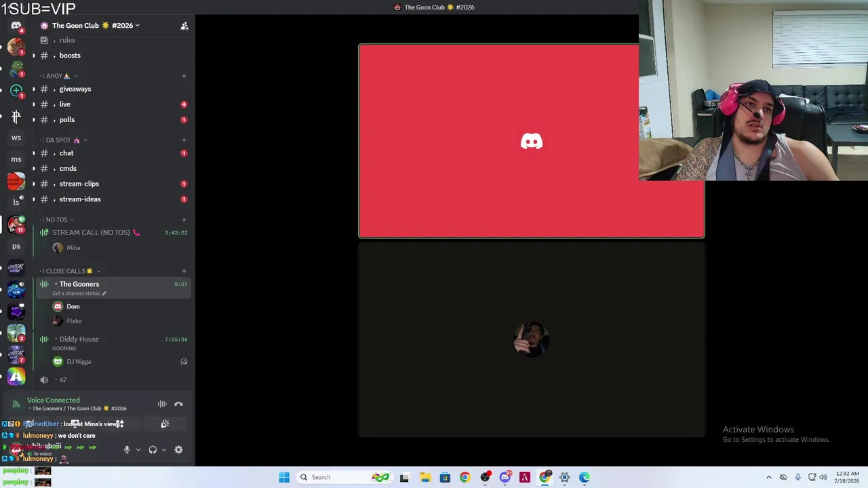Open Microsoft Store from the taskbar

point(445,477)
